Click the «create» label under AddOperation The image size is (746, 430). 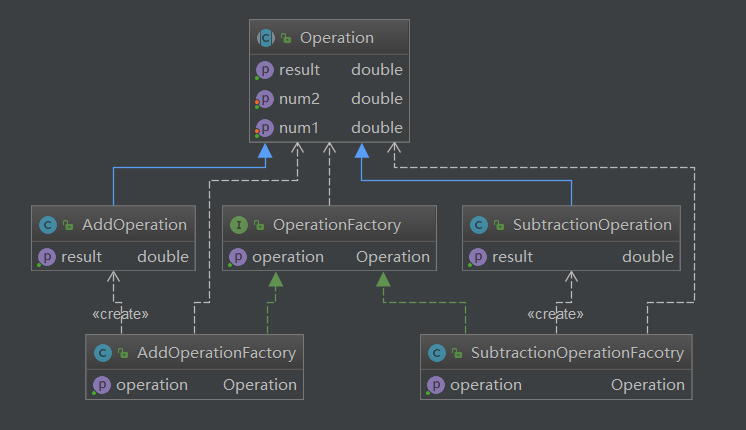[120, 314]
